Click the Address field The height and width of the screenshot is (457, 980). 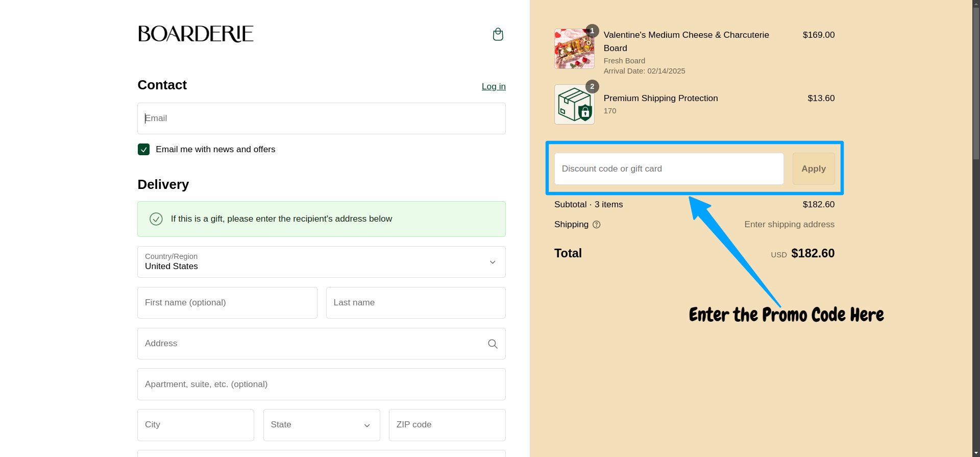point(322,344)
